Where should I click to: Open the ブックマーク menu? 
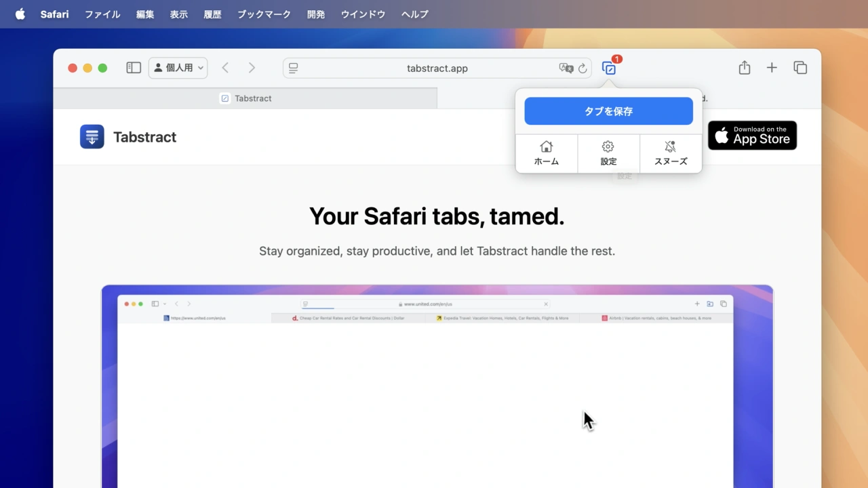pos(264,14)
